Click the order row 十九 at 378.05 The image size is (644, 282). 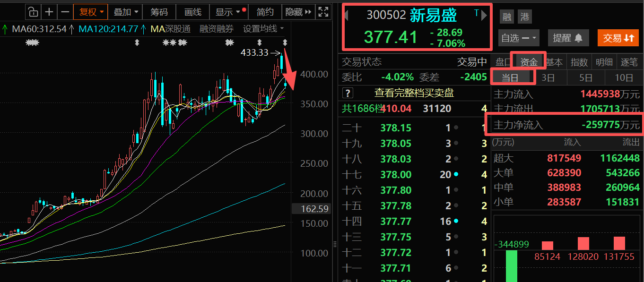click(414, 143)
